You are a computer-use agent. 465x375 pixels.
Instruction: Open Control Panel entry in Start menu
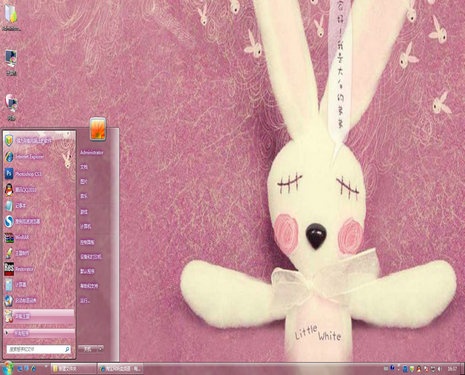click(87, 242)
